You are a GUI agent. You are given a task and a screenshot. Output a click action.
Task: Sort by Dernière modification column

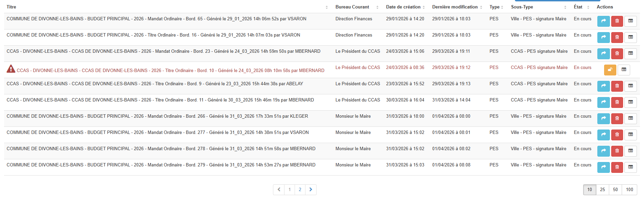tap(455, 7)
